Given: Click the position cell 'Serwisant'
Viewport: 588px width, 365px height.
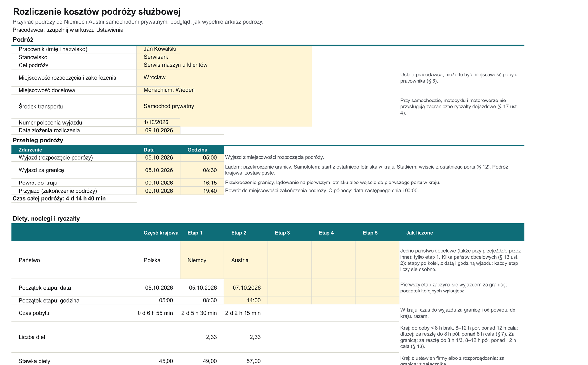Looking at the screenshot, I should click(224, 57).
